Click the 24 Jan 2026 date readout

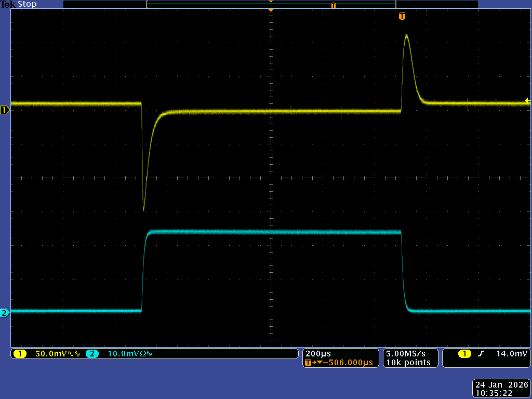pyautogui.click(x=502, y=385)
